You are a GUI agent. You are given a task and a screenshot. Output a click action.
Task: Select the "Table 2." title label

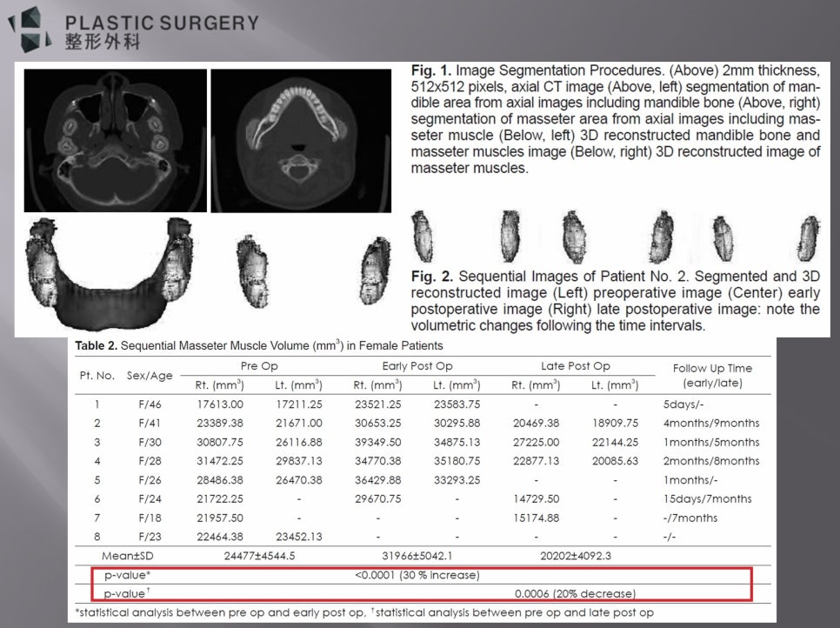click(x=96, y=345)
